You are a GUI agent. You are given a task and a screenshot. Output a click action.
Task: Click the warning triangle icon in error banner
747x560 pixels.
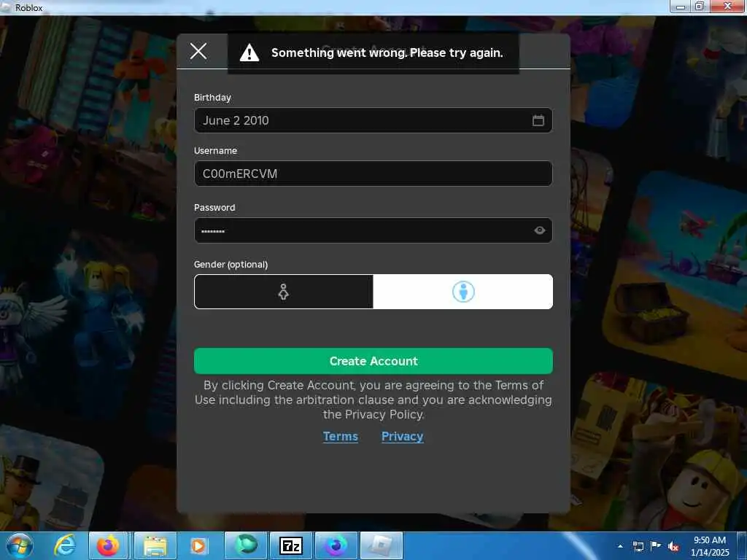[x=249, y=52]
